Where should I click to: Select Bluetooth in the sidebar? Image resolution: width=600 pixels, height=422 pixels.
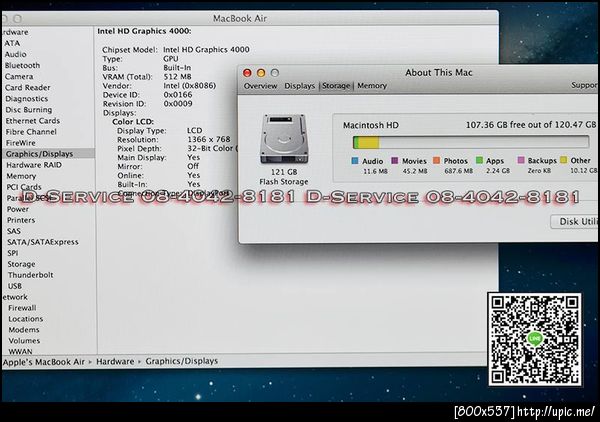[22, 65]
